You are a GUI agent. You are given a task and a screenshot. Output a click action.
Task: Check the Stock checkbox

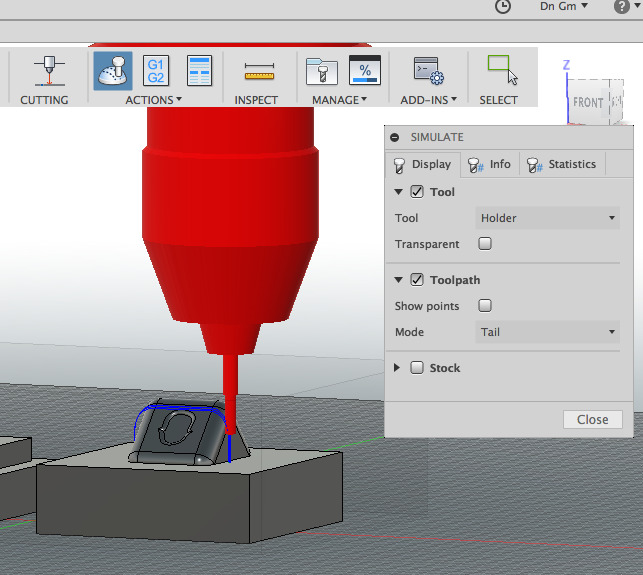[x=417, y=368]
